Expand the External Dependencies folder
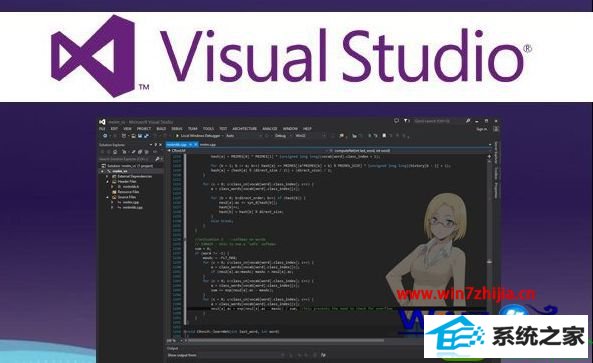The height and width of the screenshot is (363, 593). [107, 176]
